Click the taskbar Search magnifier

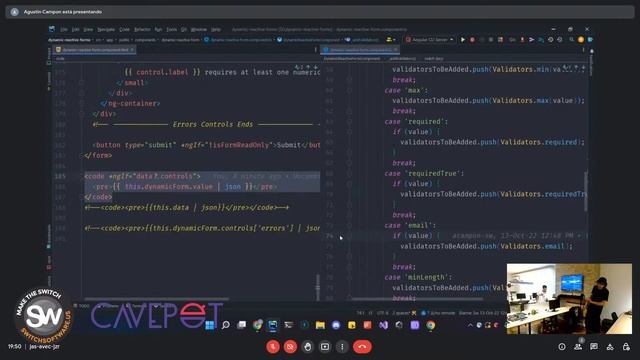225,325
